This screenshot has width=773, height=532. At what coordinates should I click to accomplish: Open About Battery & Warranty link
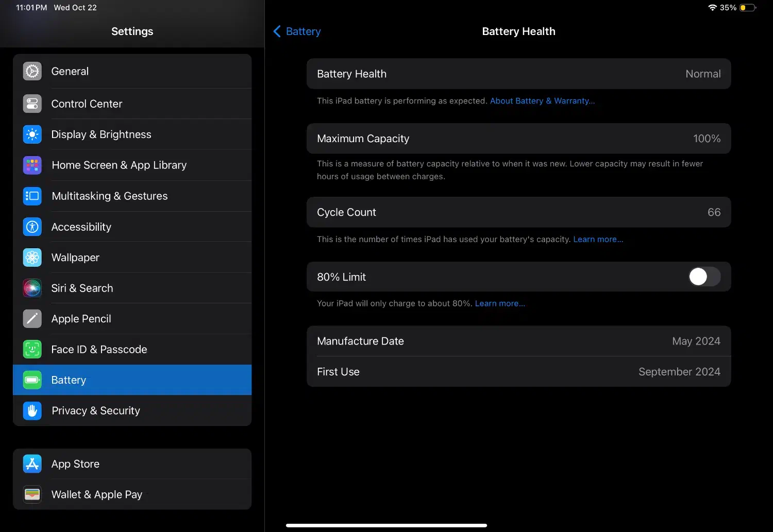(542, 101)
